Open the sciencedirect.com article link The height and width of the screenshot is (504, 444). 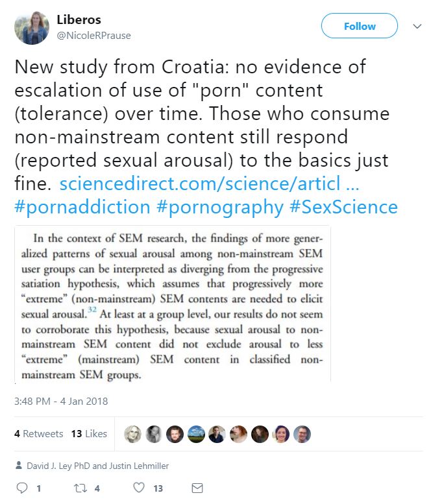pos(209,184)
